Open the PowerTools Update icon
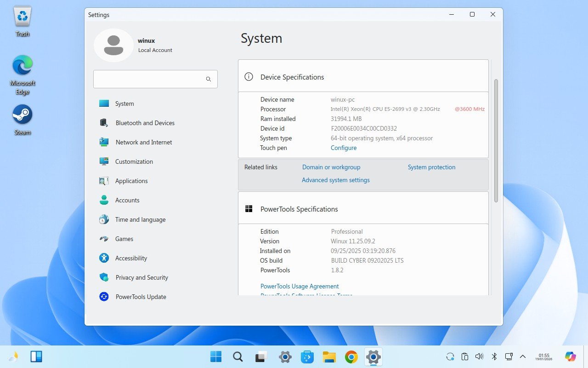The width and height of the screenshot is (588, 368). 104,297
